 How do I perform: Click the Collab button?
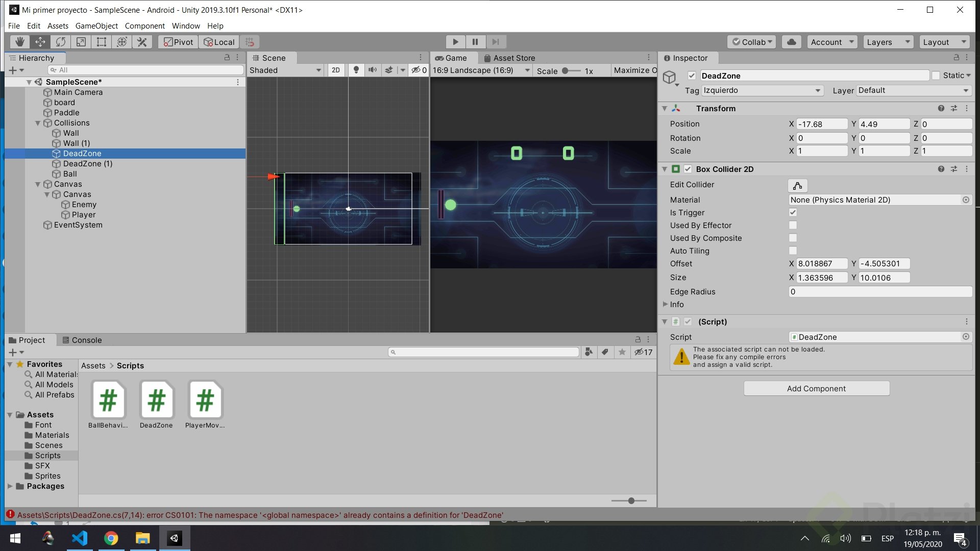pyautogui.click(x=753, y=42)
